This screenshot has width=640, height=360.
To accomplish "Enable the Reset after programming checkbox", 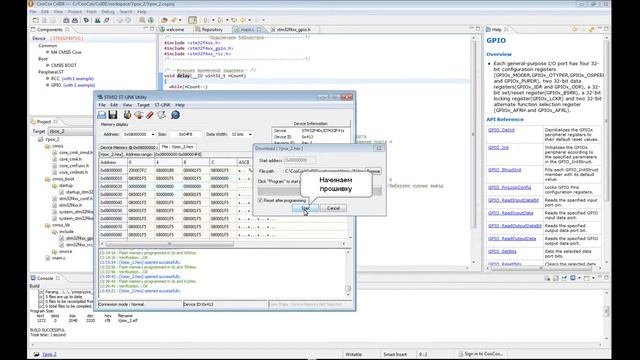I will pos(260,200).
